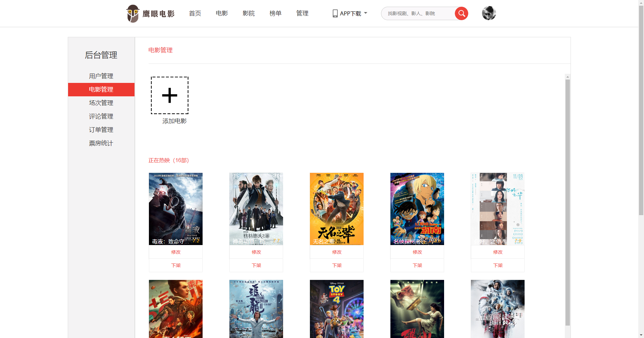Click 下架 under the 神奇动物 poster
Viewport: 644px width, 338px height.
click(x=256, y=265)
